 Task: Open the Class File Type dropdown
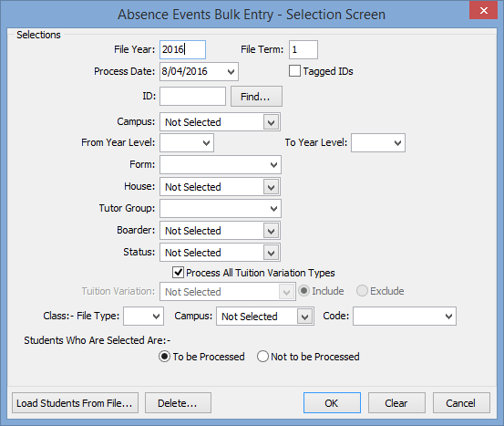[x=156, y=316]
